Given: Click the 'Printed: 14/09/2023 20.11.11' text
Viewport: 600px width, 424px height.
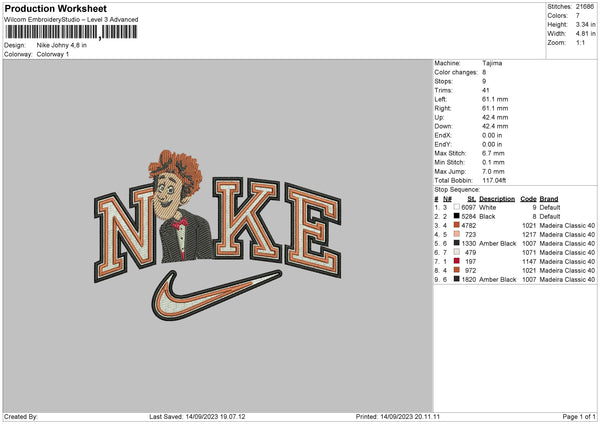Looking at the screenshot, I should click(398, 416).
